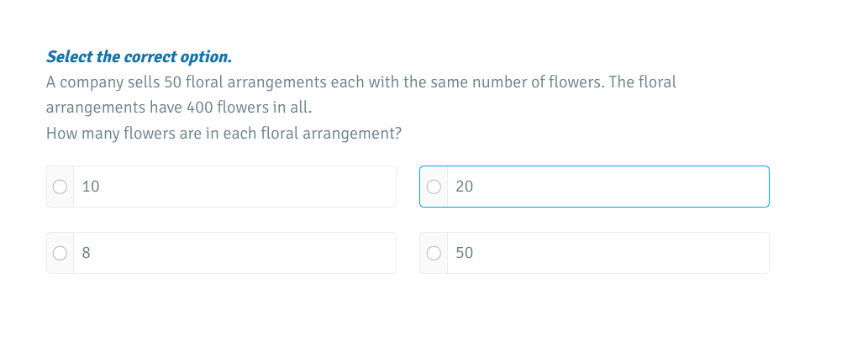Click the number 20 option label

pyautogui.click(x=465, y=187)
